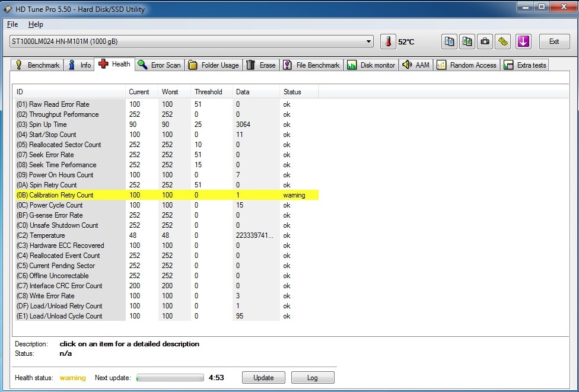
Task: Select the (E1) Load/Unload Cycle Count row
Action: coord(166,316)
